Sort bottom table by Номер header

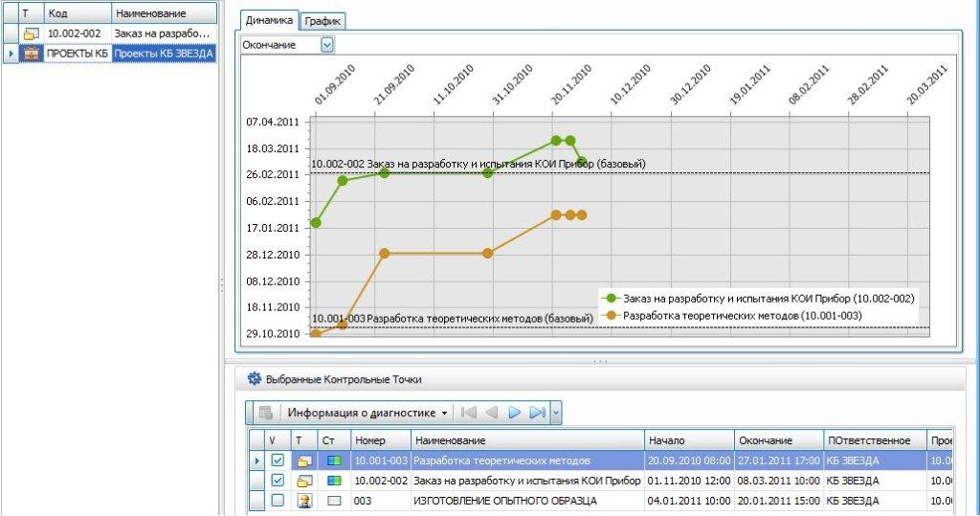[x=380, y=440]
